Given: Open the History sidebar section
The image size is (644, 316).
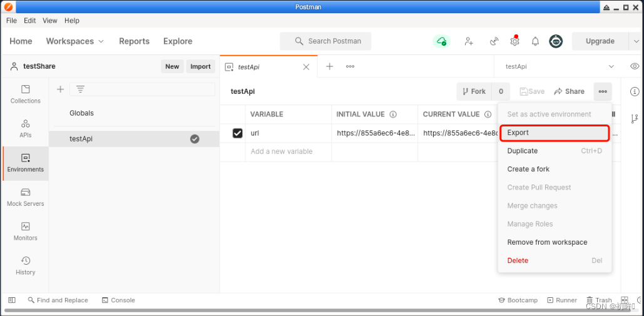Looking at the screenshot, I should tap(26, 265).
